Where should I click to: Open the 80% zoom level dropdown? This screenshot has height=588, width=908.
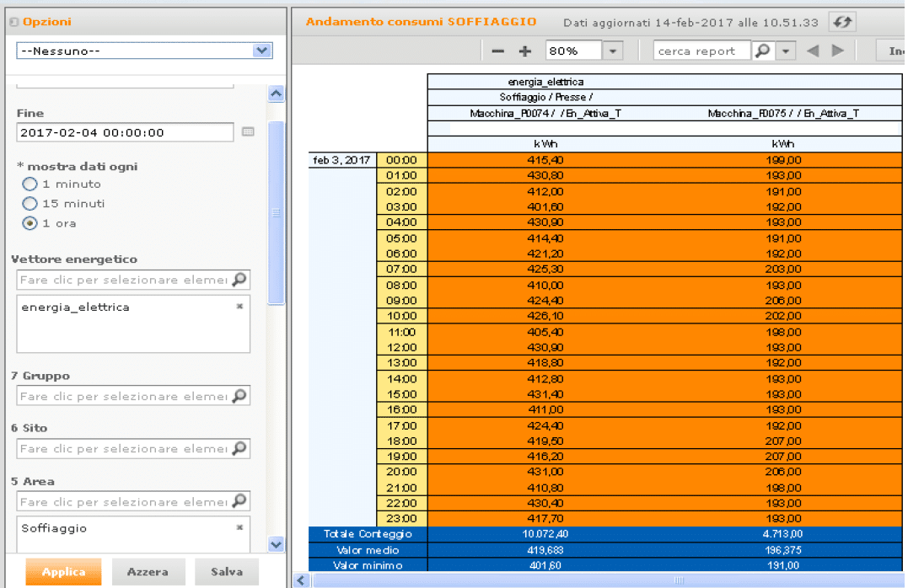pyautogui.click(x=612, y=51)
